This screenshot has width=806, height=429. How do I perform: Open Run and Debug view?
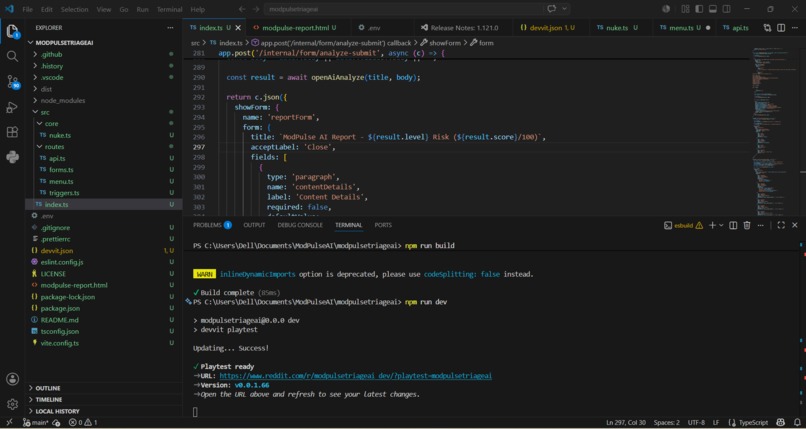pyautogui.click(x=12, y=107)
